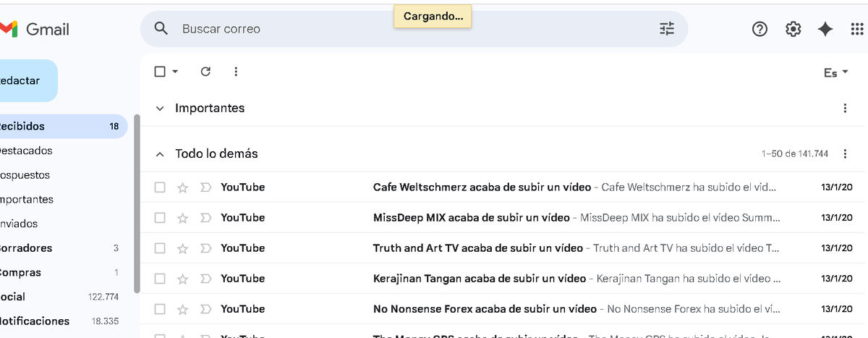Open MissDeep MIX acaba de subir email
868x338 pixels.
pyautogui.click(x=503, y=218)
